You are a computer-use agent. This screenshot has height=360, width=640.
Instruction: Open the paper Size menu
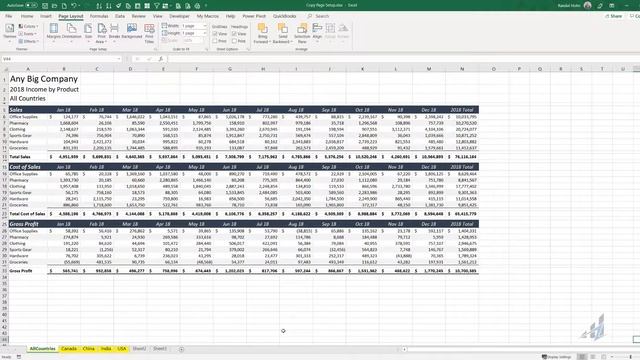tap(88, 32)
